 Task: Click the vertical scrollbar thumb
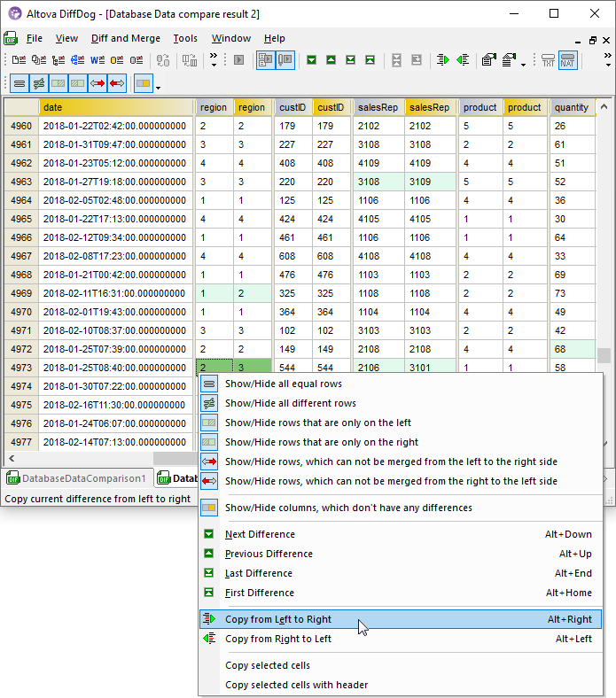point(604,355)
